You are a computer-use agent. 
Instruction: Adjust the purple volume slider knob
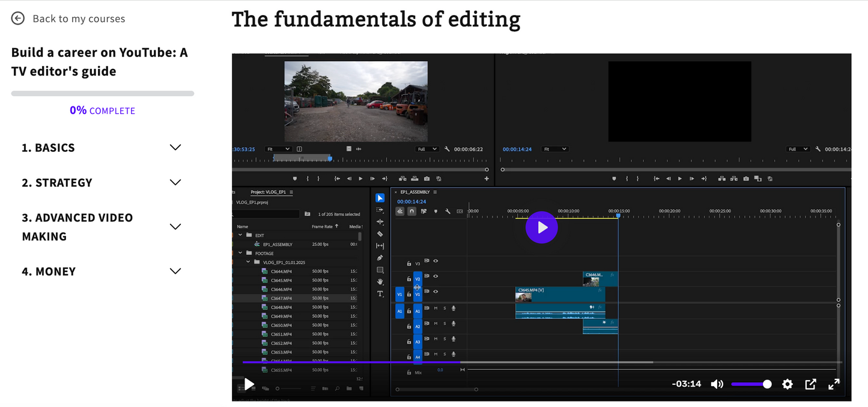tap(767, 384)
